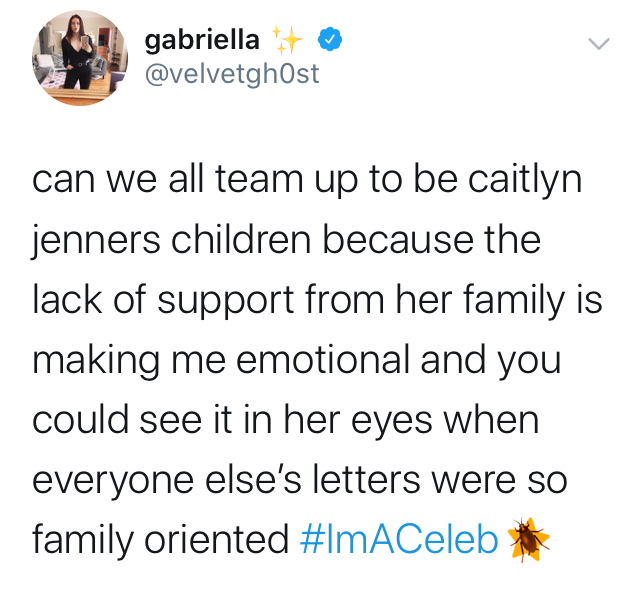This screenshot has width=640, height=593.
Task: Open gabriella's profile picture
Action: (80, 58)
